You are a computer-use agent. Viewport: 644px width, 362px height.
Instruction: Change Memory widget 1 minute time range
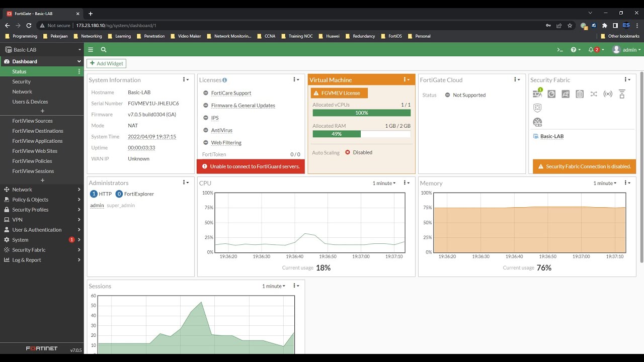pyautogui.click(x=605, y=183)
